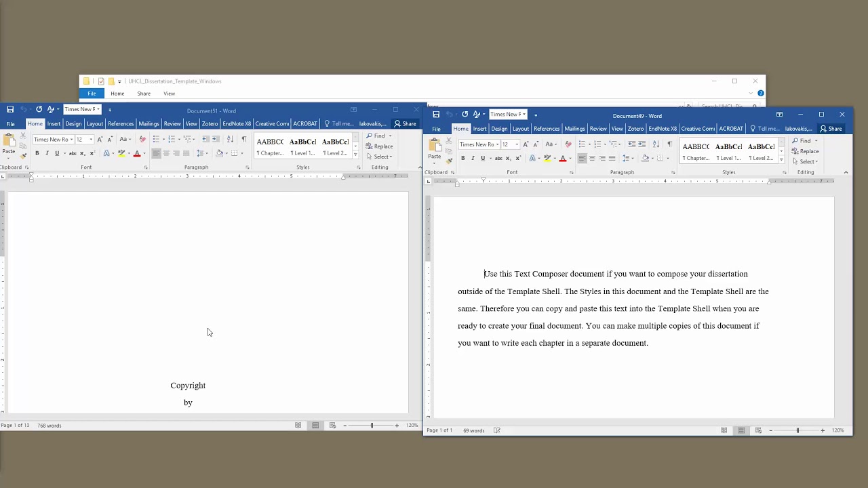Center align text in Document49
Image resolution: width=868 pixels, height=488 pixels.
pos(592,158)
